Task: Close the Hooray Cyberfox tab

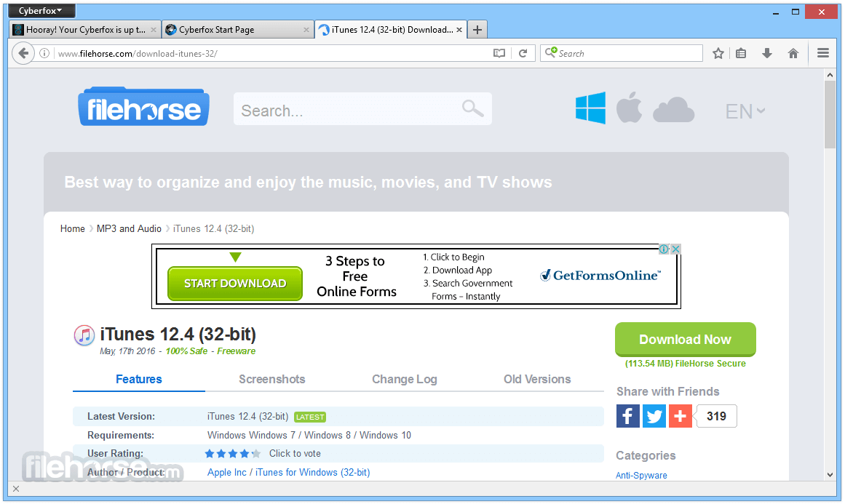Action: tap(154, 30)
